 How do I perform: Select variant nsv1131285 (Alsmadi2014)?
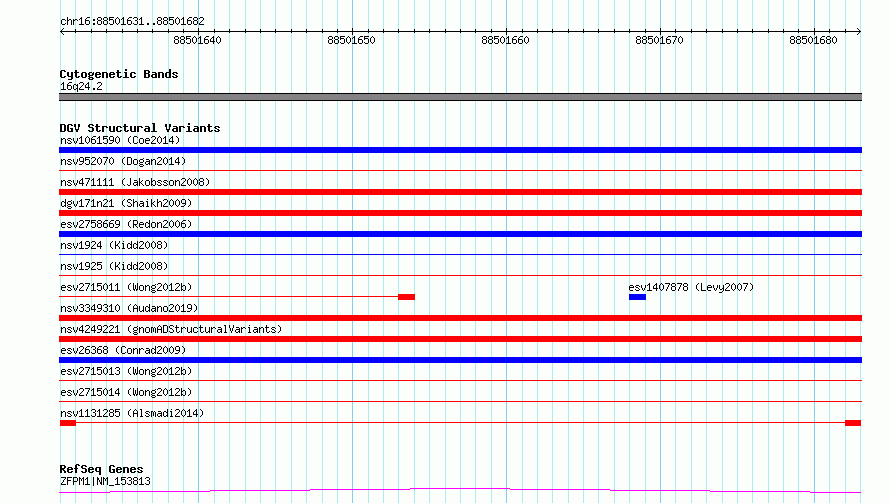tap(132, 413)
